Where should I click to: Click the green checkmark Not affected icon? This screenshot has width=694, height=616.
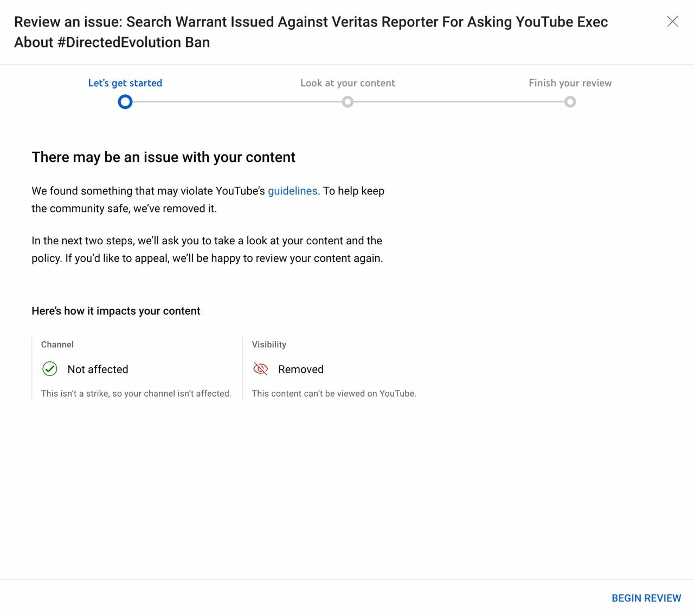tap(50, 369)
